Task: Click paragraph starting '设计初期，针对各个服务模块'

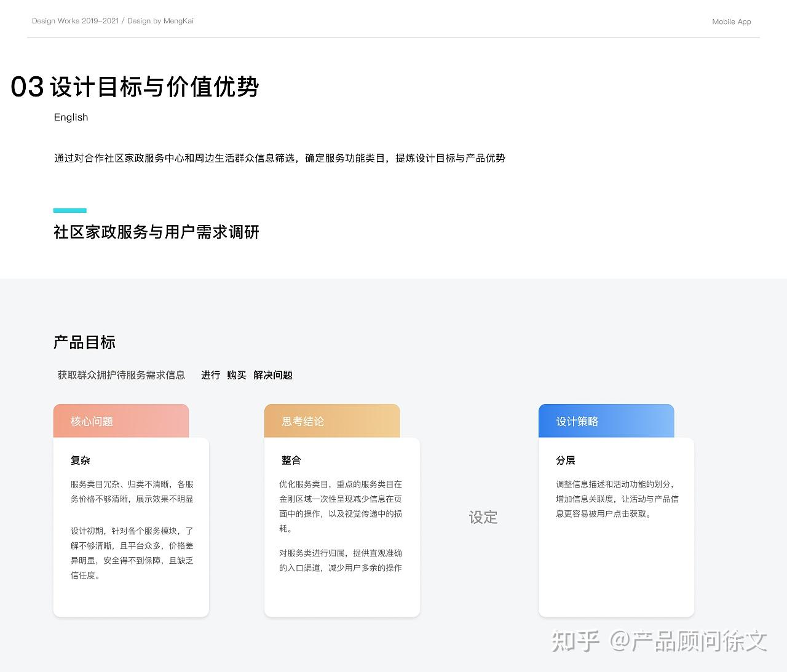Action: (132, 553)
